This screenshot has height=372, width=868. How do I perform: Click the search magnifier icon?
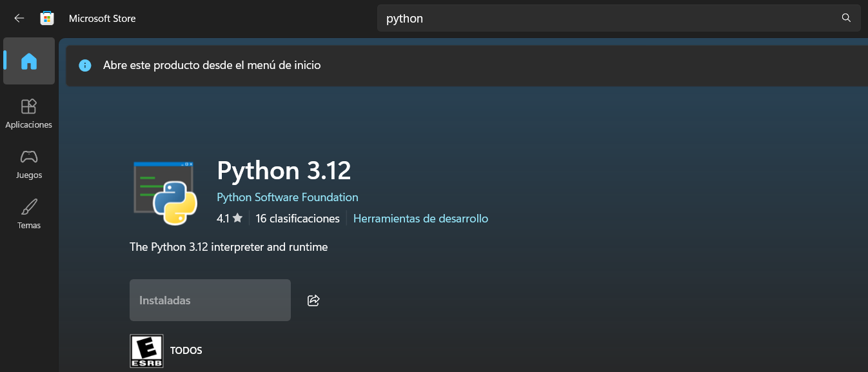[847, 18]
